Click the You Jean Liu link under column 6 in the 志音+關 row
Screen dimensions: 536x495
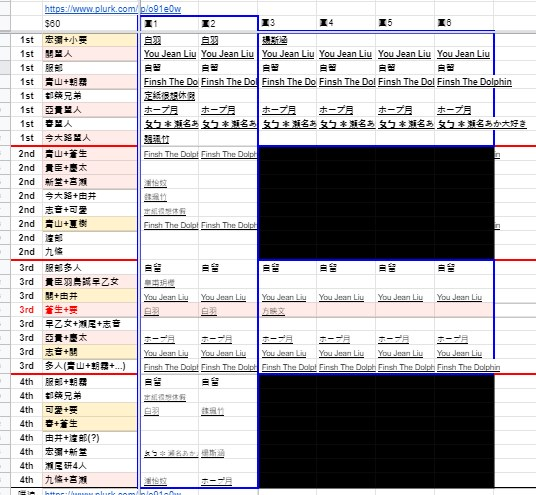pyautogui.click(x=459, y=353)
